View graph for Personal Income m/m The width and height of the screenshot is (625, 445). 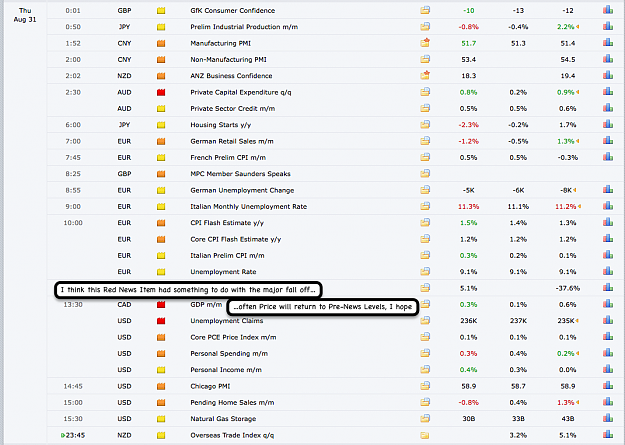(608, 370)
